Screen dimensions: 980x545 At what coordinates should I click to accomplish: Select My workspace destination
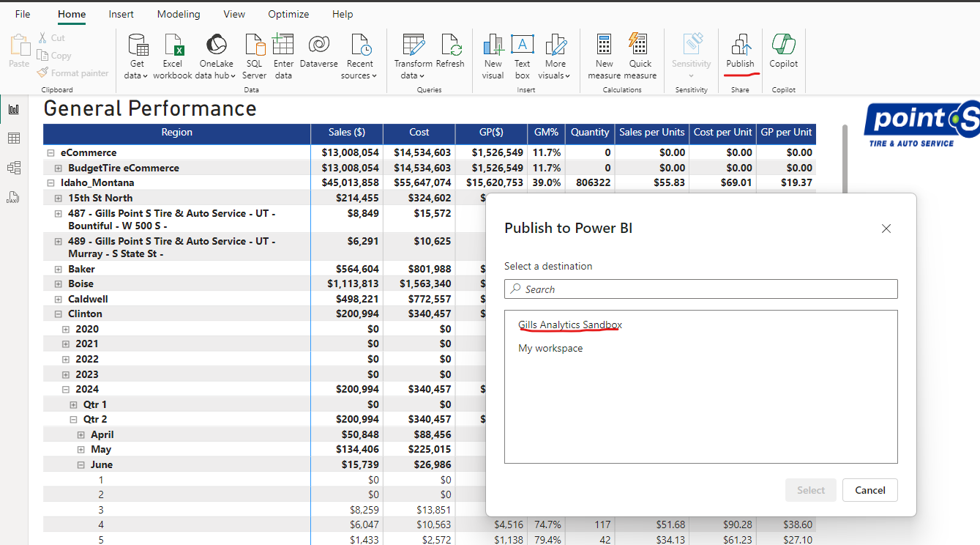tap(550, 348)
